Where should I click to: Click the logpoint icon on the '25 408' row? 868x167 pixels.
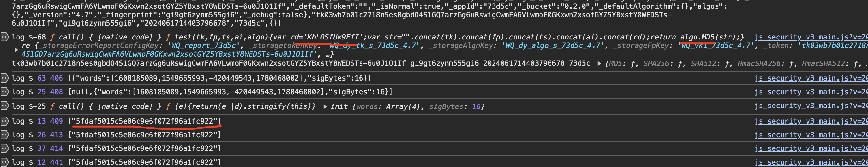[5, 92]
